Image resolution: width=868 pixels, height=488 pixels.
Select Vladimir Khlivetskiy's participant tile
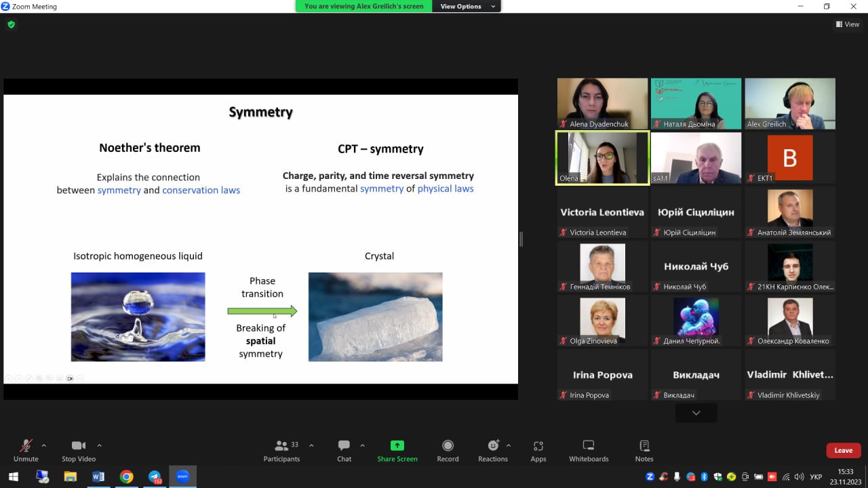pyautogui.click(x=790, y=375)
